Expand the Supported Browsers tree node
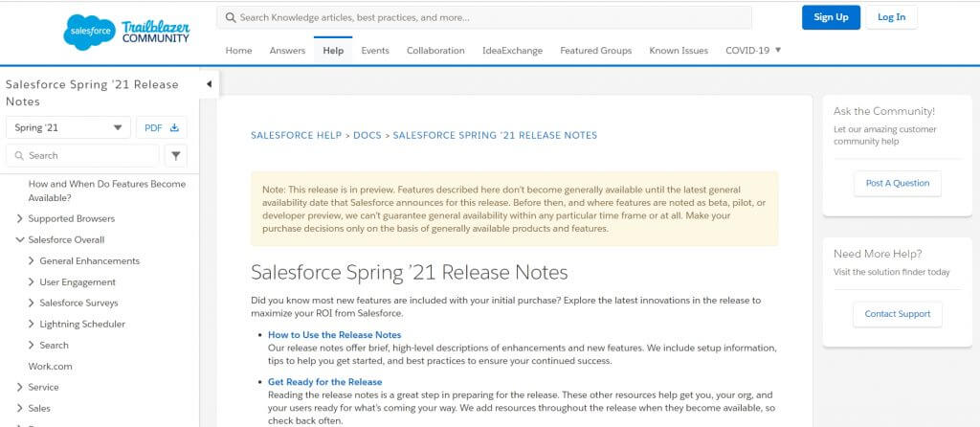This screenshot has height=427, width=980. coord(20,219)
